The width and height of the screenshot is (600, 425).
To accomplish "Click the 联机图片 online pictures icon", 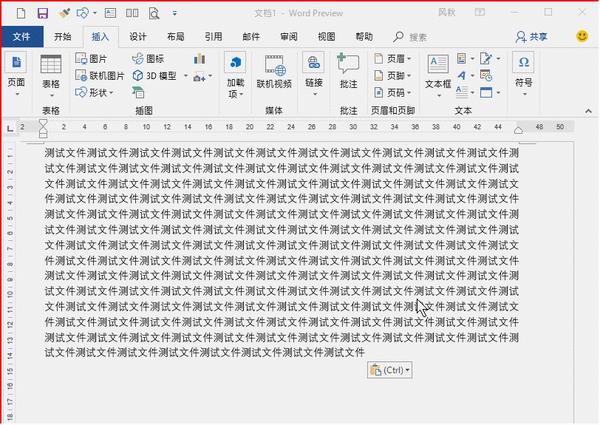I will pos(99,75).
